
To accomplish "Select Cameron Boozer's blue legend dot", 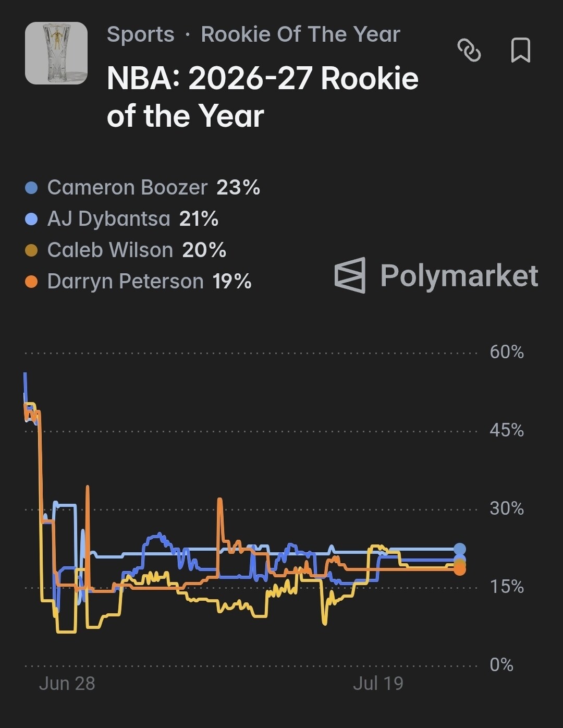I will tap(31, 188).
